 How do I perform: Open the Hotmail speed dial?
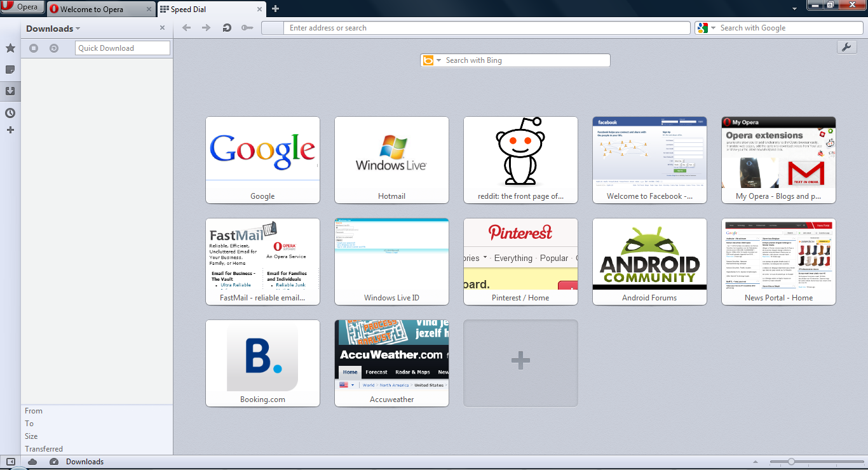pyautogui.click(x=391, y=160)
